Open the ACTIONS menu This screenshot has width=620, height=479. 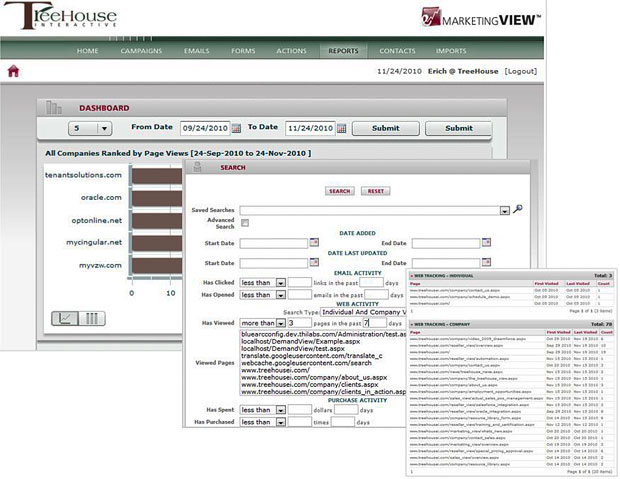coord(291,51)
